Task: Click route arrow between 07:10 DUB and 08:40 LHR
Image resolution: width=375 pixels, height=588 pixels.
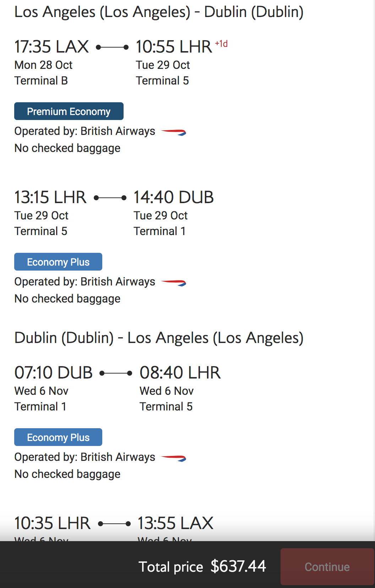Action: 116,373
